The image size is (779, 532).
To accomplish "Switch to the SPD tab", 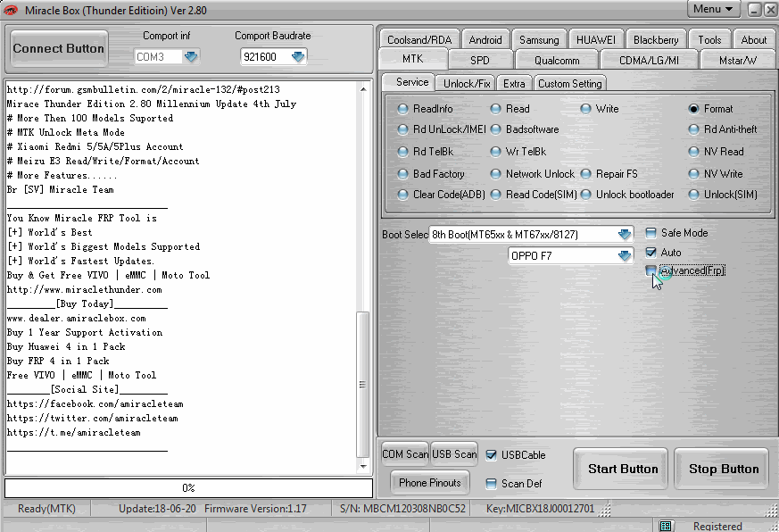I will click(x=480, y=60).
